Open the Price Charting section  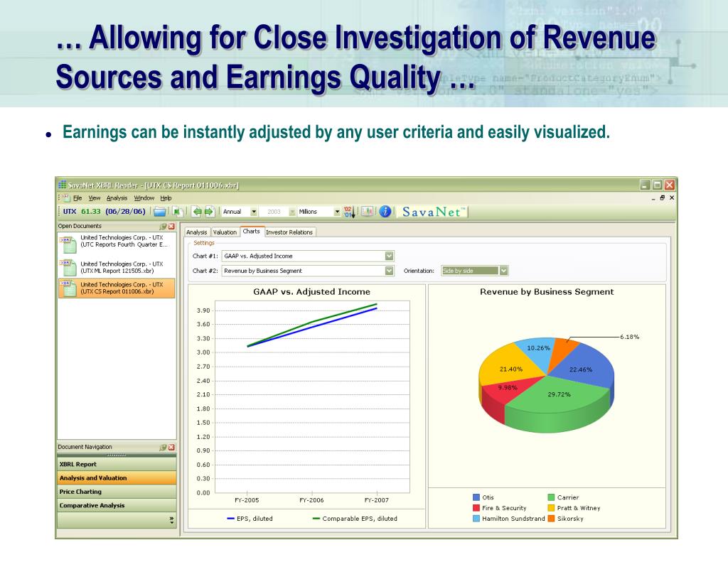[x=117, y=492]
